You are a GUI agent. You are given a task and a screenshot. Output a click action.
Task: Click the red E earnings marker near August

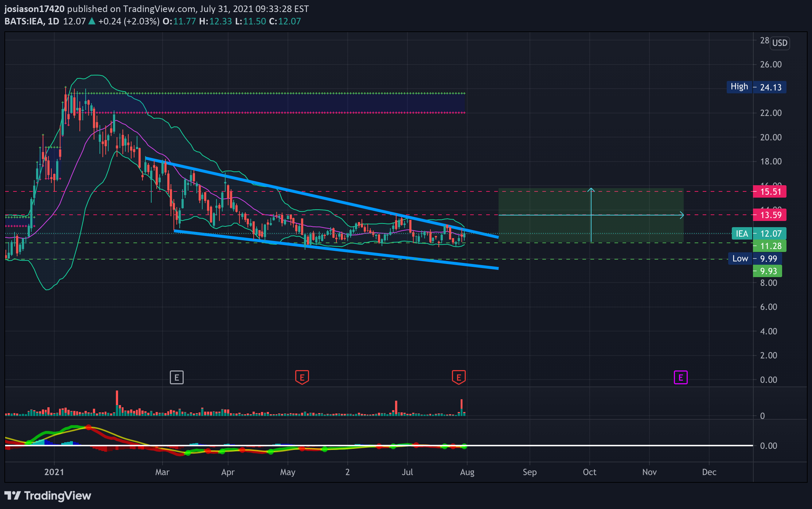tap(458, 377)
